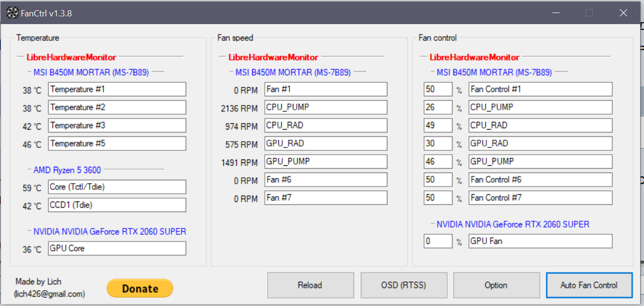The image size is (644, 306).
Task: Click the Reload button
Action: pyautogui.click(x=310, y=285)
